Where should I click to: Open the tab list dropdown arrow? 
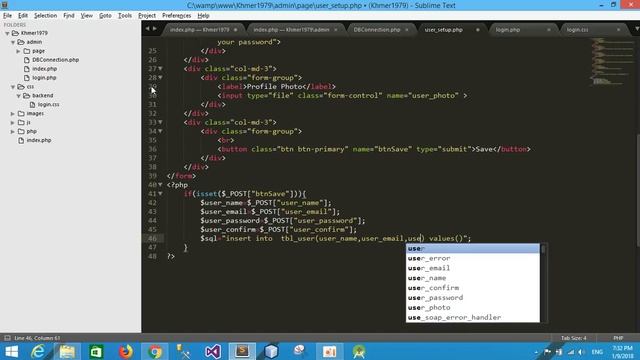click(x=636, y=29)
